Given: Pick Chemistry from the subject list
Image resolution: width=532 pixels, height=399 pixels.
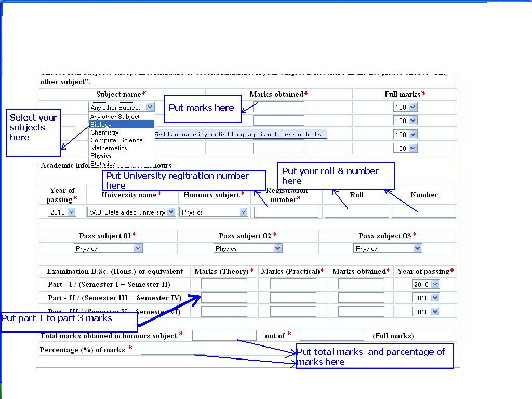Looking at the screenshot, I should [121, 132].
